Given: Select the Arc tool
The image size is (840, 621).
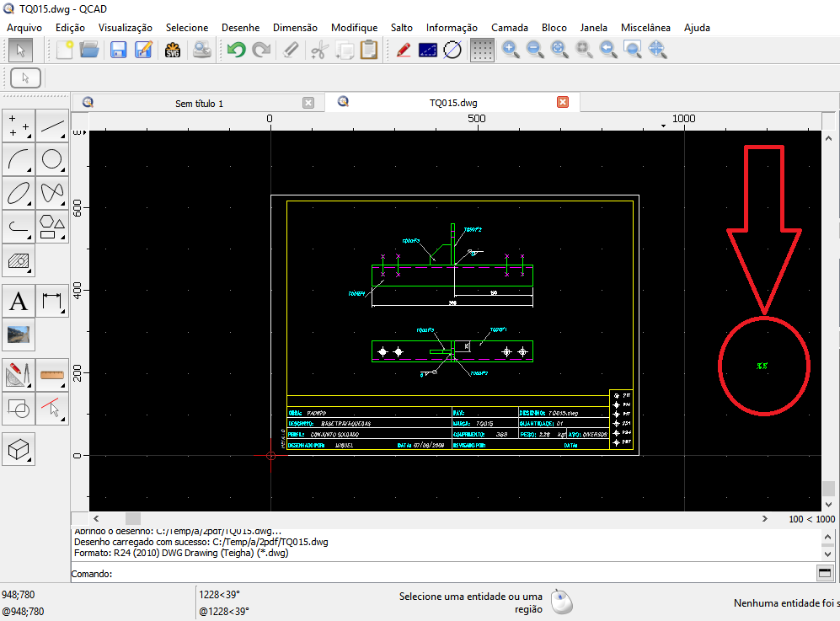Looking at the screenshot, I should pos(19,159).
